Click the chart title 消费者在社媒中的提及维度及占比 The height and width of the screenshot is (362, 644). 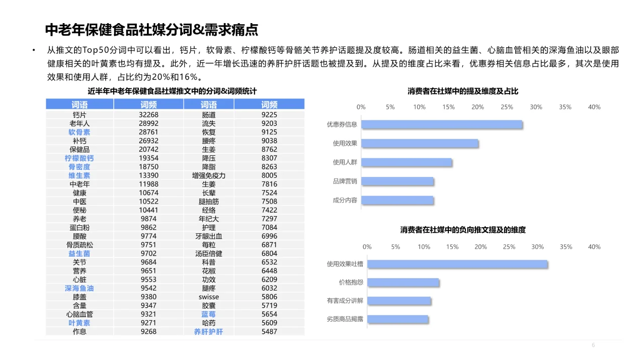tap(464, 91)
